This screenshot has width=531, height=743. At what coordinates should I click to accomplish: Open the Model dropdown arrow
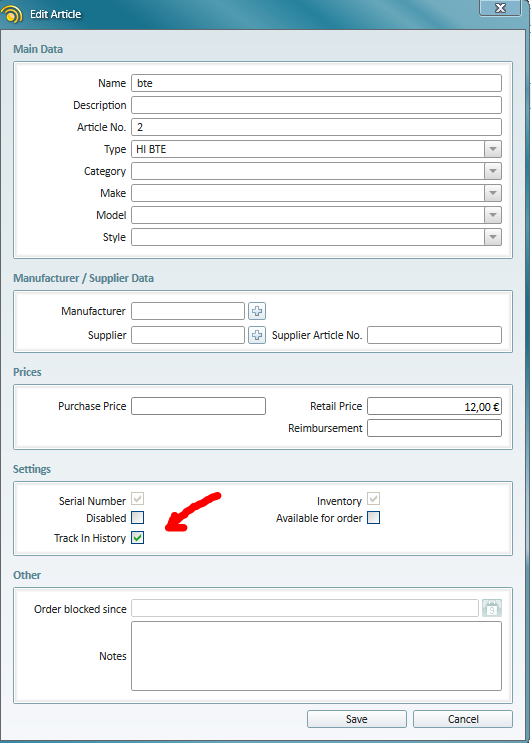pyautogui.click(x=493, y=215)
